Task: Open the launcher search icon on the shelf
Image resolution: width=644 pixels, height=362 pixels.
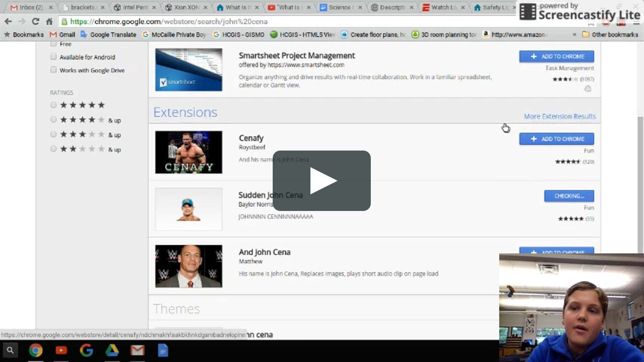Action: 10,350
